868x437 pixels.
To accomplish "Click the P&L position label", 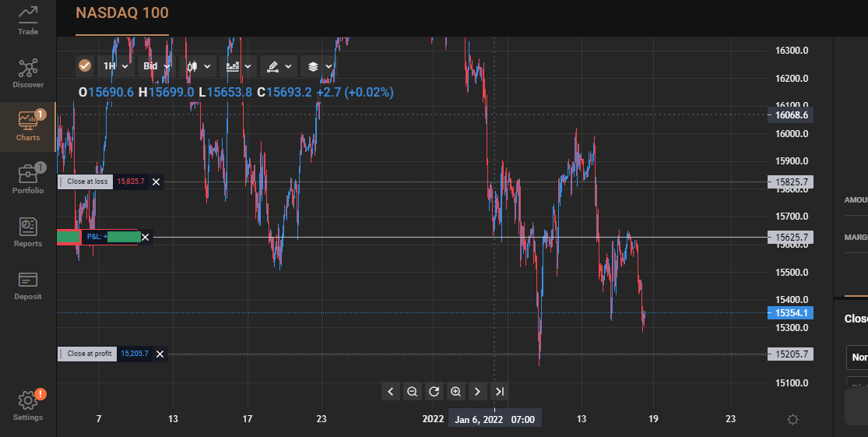I will tap(97, 237).
